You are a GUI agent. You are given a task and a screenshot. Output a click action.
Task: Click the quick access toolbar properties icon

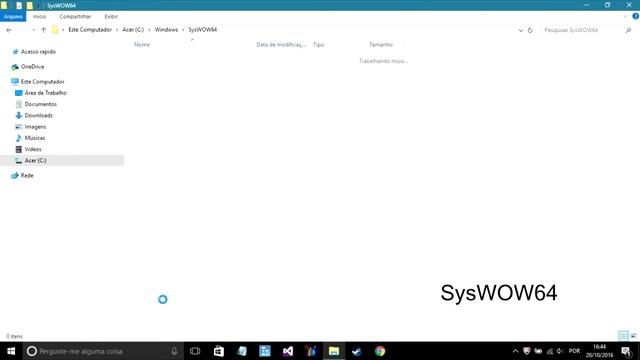pyautogui.click(x=19, y=6)
